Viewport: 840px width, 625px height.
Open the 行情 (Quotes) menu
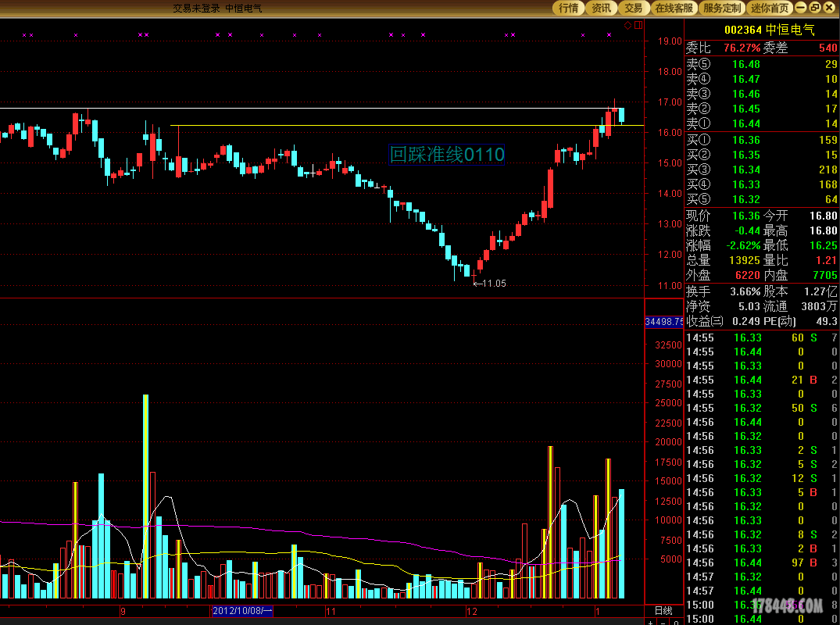point(568,8)
